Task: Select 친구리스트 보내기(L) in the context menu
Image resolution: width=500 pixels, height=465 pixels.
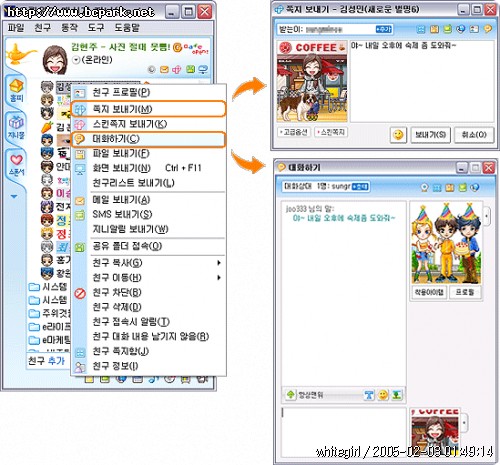Action: (x=148, y=183)
